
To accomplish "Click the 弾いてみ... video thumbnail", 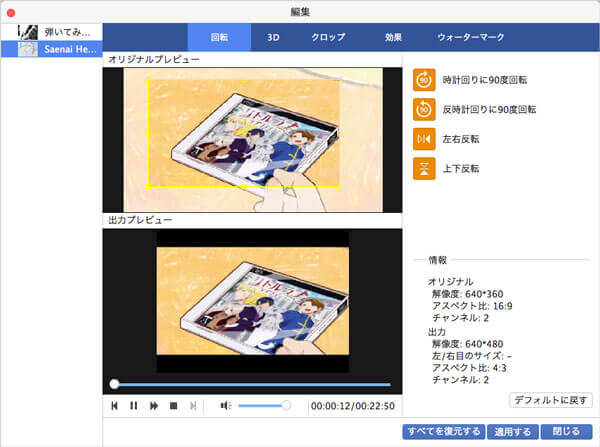I will 28,32.
